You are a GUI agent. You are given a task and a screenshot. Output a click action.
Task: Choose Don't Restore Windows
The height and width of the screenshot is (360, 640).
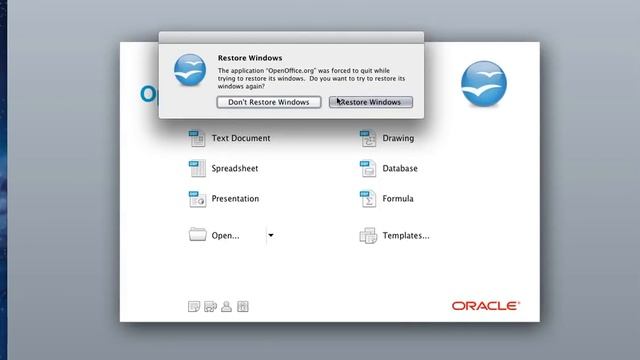pos(269,102)
